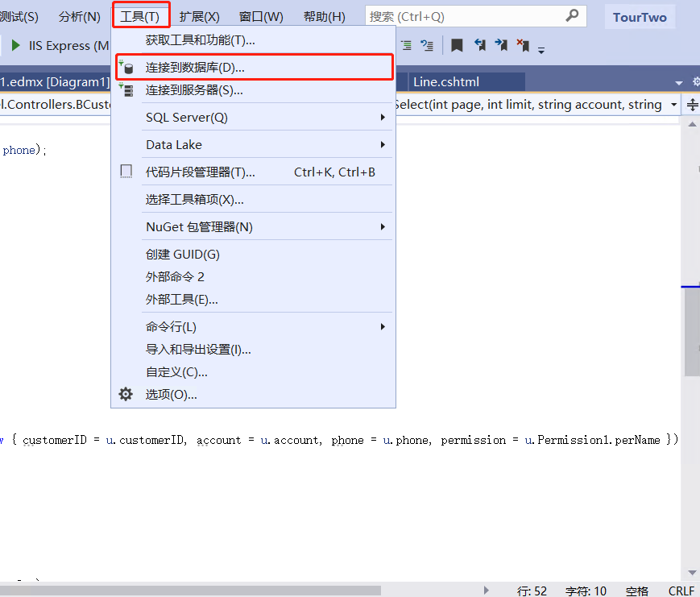Viewport: 700px width, 597px height.
Task: Open 代码片段管理器(T)... entry
Action: pos(253,172)
